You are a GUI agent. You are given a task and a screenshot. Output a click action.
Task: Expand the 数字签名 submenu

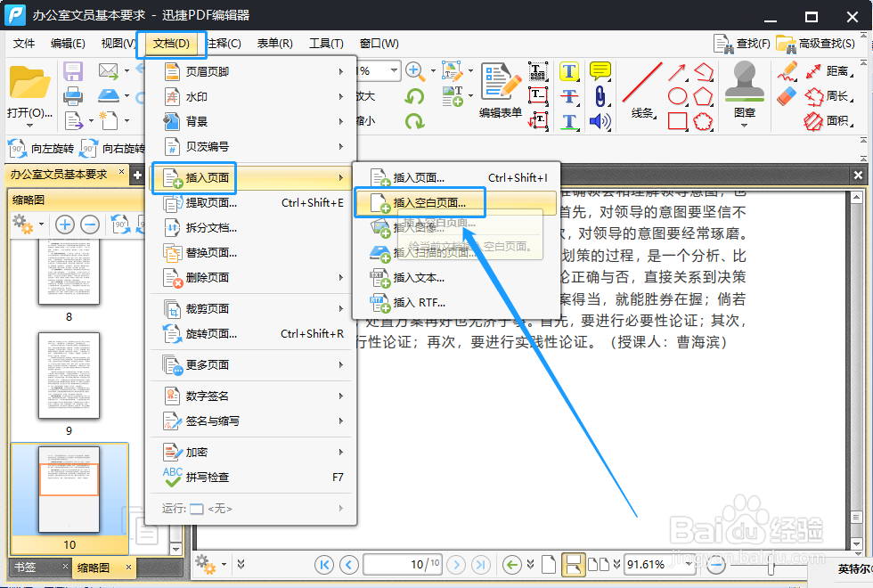[x=250, y=396]
